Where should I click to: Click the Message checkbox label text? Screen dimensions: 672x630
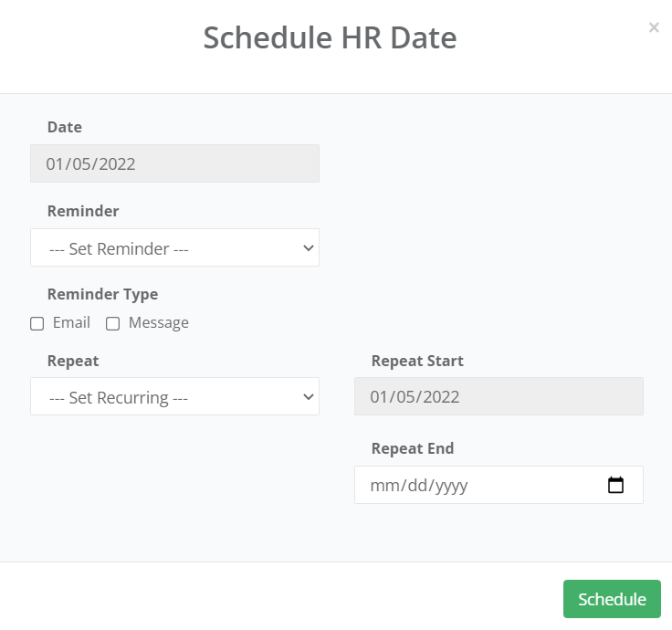coord(158,322)
